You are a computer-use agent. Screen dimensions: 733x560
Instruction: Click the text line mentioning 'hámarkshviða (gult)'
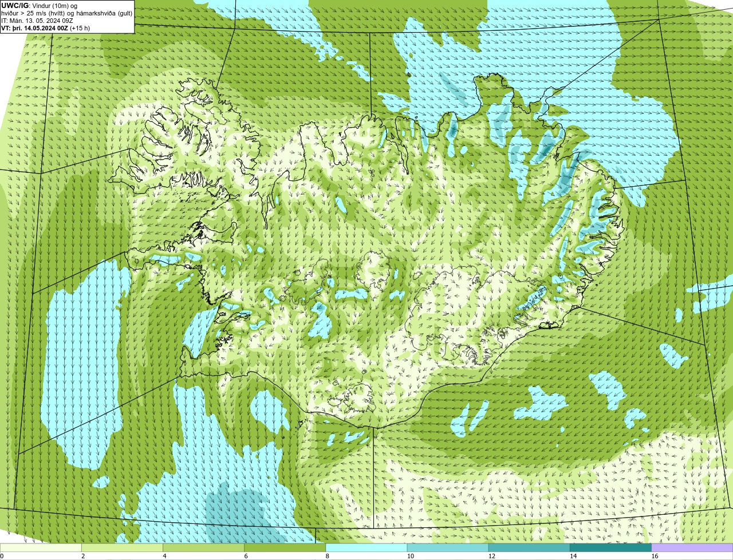coord(66,13)
